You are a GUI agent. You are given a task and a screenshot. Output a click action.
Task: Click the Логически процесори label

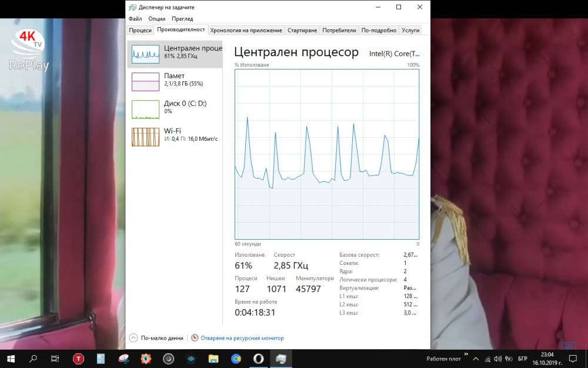[x=368, y=280]
